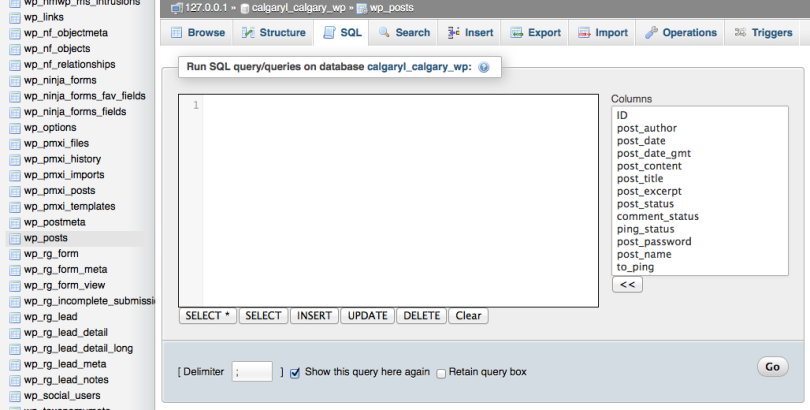Select post_title in Columns list
The image size is (810, 410).
click(699, 179)
